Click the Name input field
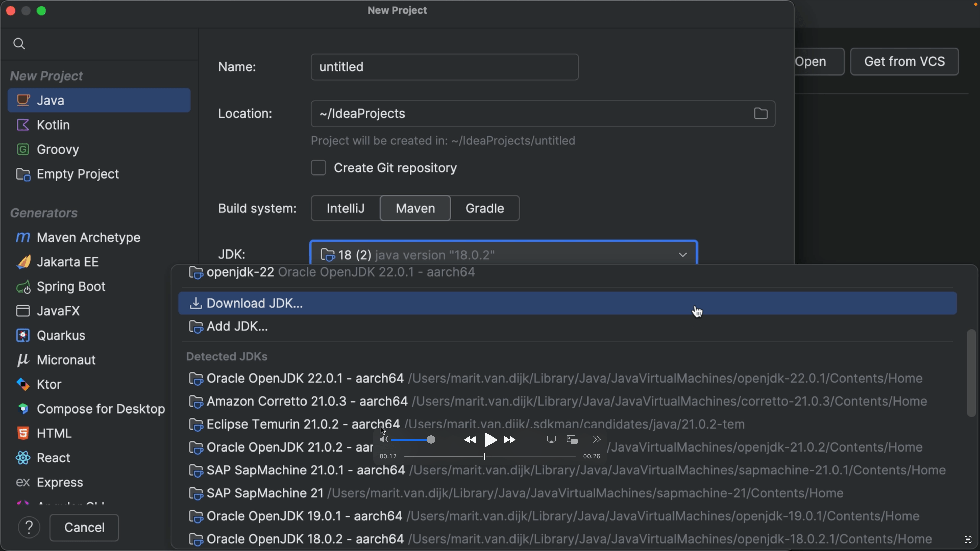 coord(444,67)
